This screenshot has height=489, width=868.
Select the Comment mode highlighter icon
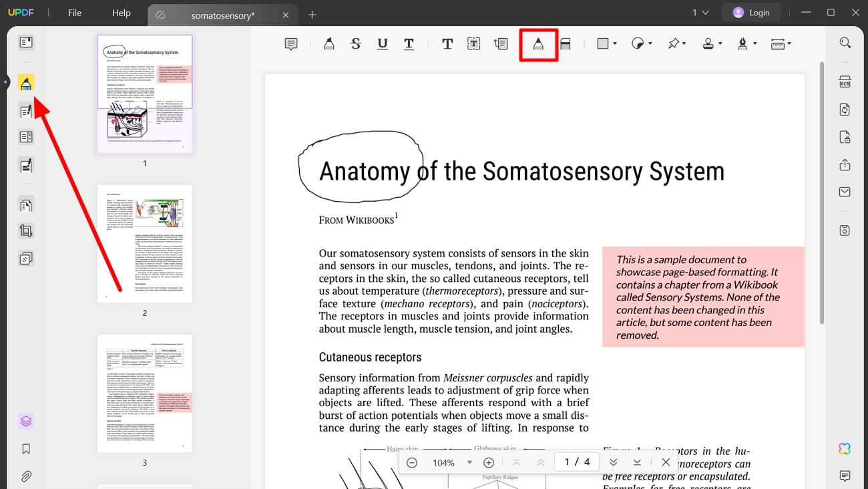click(x=26, y=83)
